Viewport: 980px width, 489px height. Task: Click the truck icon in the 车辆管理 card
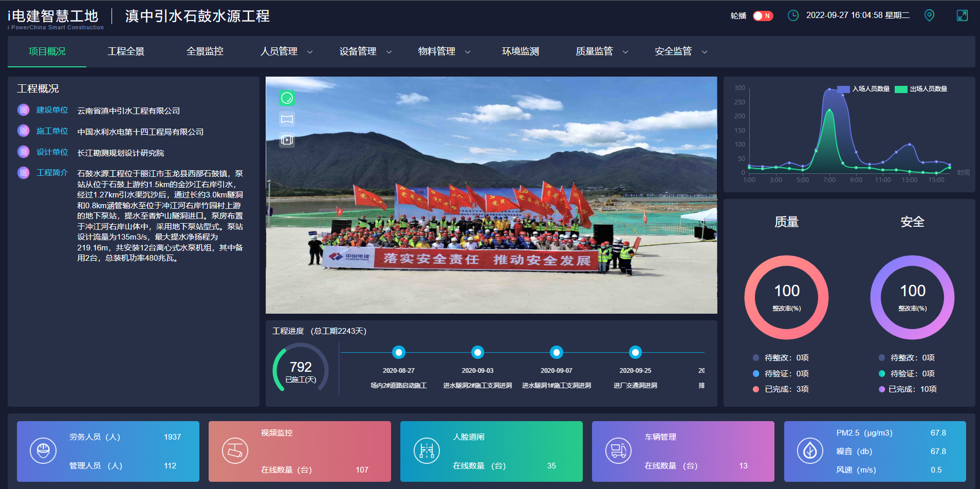pyautogui.click(x=618, y=451)
